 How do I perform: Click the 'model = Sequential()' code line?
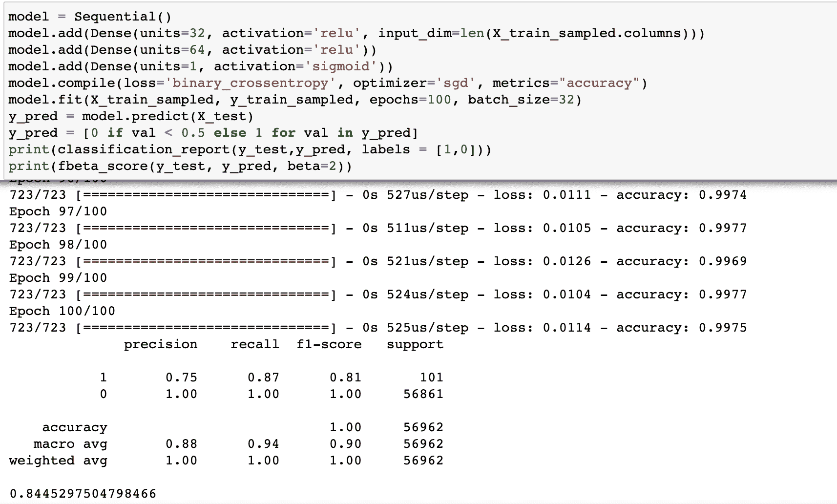point(90,17)
